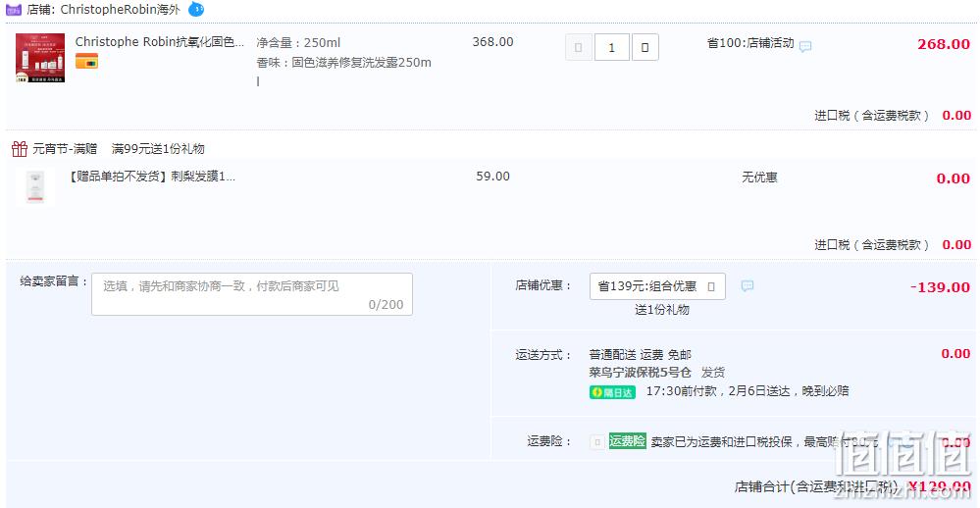
Task: Click the 送1份礼物 text under the discount dropdown
Action: pos(662,309)
